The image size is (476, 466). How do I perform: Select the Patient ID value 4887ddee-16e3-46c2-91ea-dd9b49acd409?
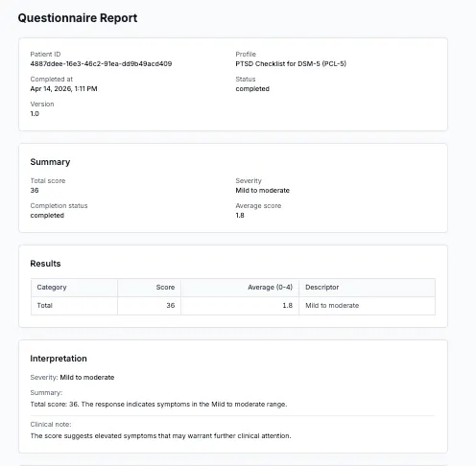tap(101, 63)
